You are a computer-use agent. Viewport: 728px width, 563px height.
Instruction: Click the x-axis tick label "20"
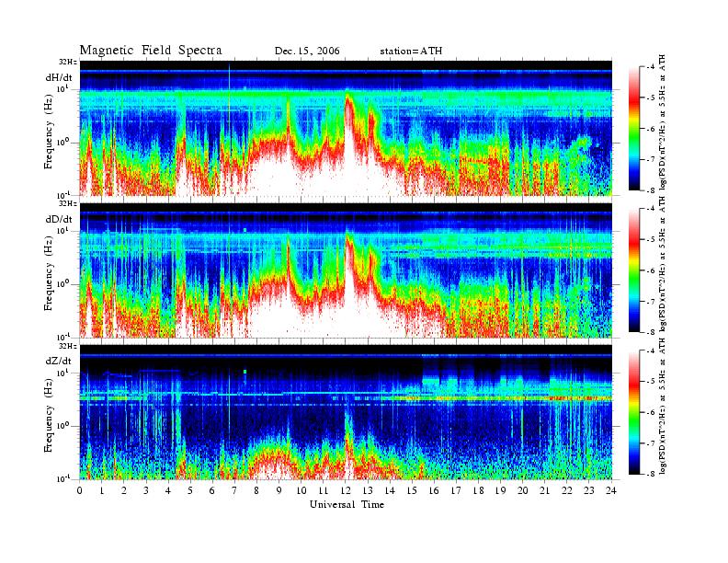[523, 491]
